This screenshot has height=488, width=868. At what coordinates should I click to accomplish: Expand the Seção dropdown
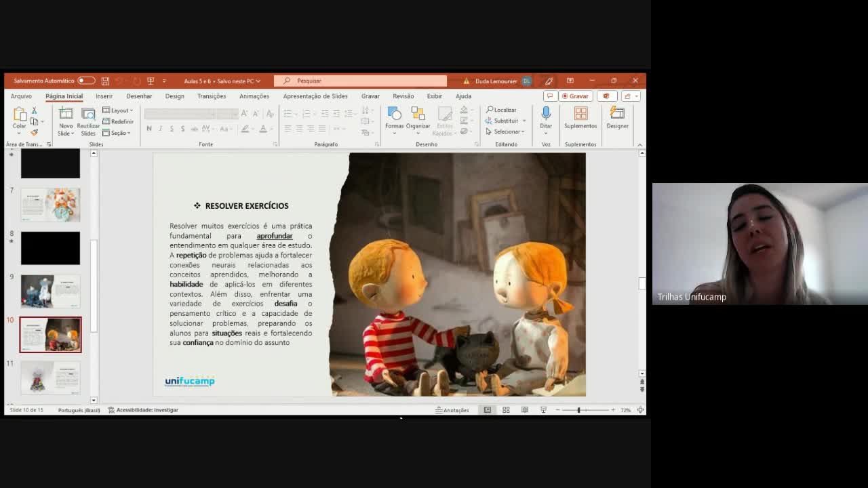(116, 133)
